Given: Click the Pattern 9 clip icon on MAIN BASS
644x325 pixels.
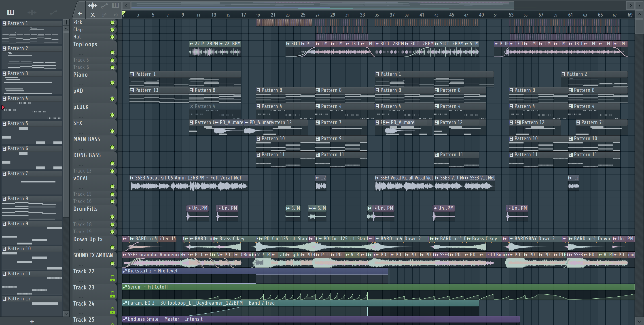Looking at the screenshot, I should point(318,139).
